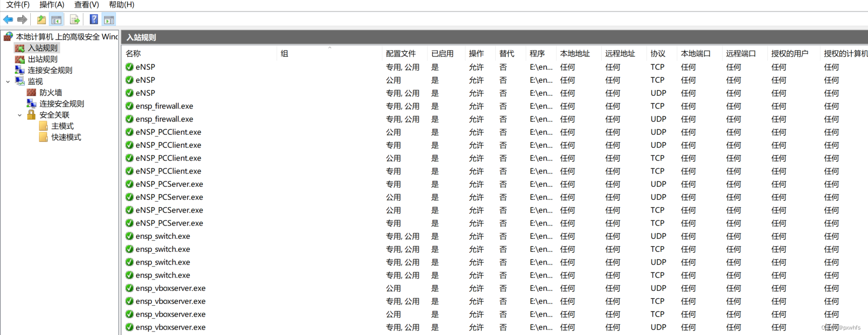The height and width of the screenshot is (335, 868).
Task: Click green check icon of first ensp_switch.exe rule
Action: pos(129,236)
